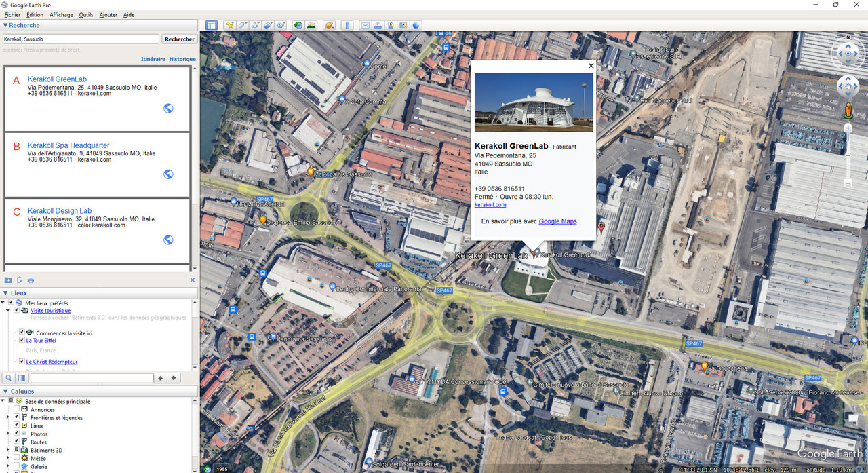Open the Aide menu
This screenshot has height=473, width=868.
(x=129, y=14)
